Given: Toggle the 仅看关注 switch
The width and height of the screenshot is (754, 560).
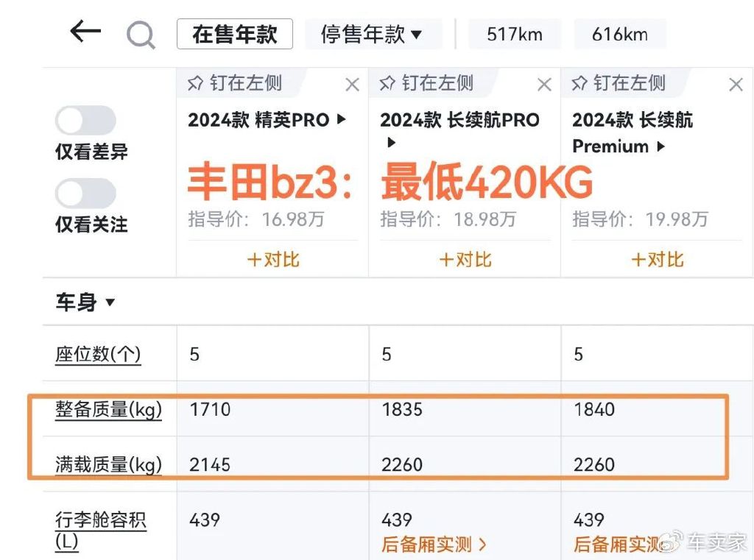Looking at the screenshot, I should tap(85, 194).
